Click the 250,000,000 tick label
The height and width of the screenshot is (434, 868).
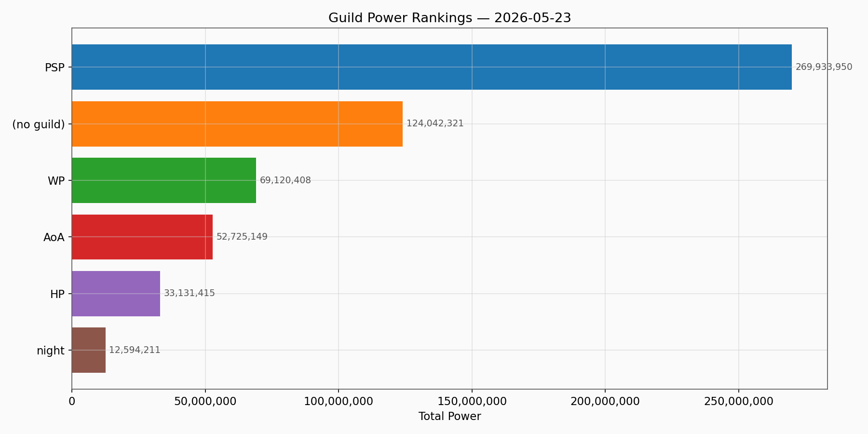point(739,401)
